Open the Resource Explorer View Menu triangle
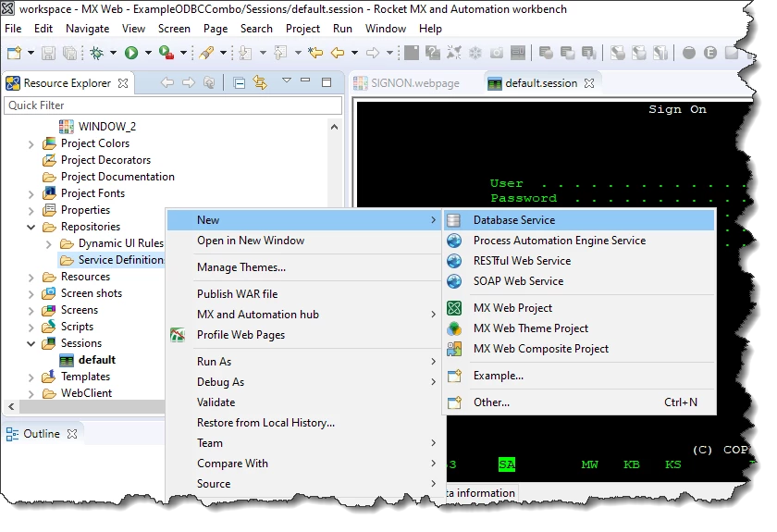This screenshot has width=777, height=532. pyautogui.click(x=287, y=80)
